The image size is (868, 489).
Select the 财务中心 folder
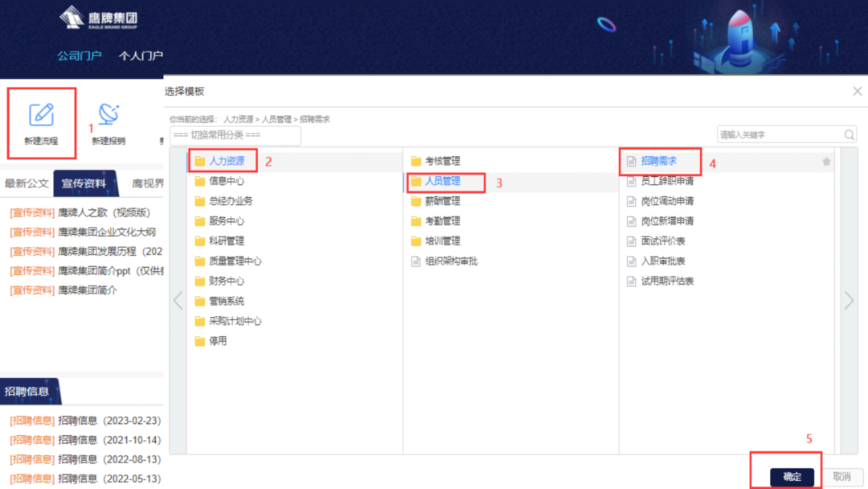(x=219, y=281)
